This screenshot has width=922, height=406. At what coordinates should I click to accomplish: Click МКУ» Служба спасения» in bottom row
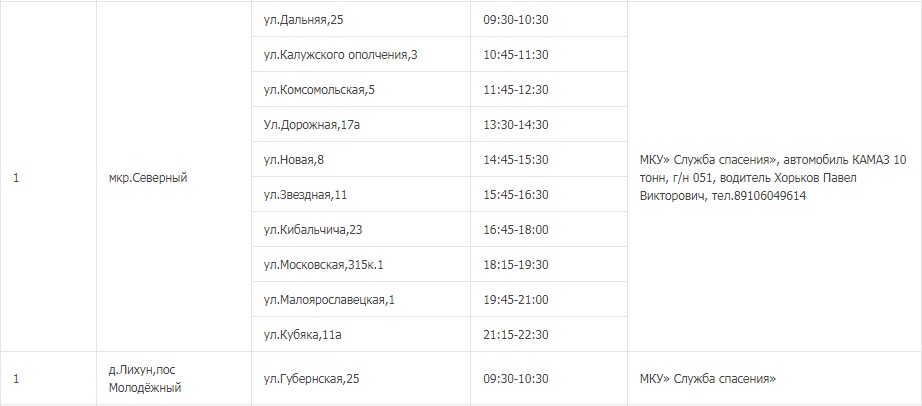(707, 379)
